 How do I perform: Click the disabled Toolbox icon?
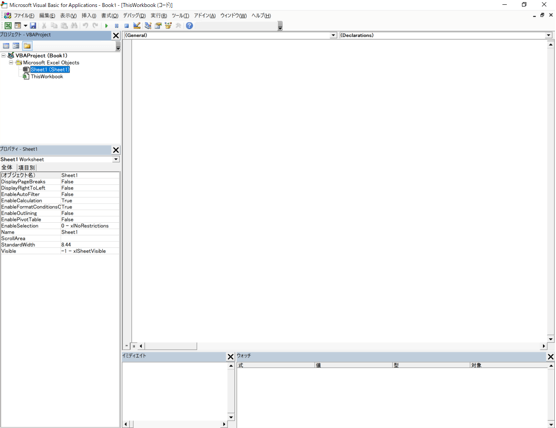pos(178,26)
